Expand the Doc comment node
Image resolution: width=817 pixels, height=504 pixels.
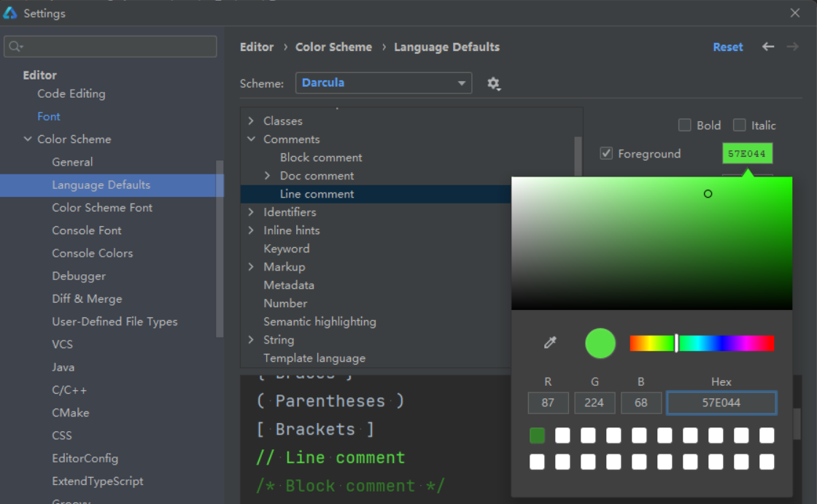[268, 176]
